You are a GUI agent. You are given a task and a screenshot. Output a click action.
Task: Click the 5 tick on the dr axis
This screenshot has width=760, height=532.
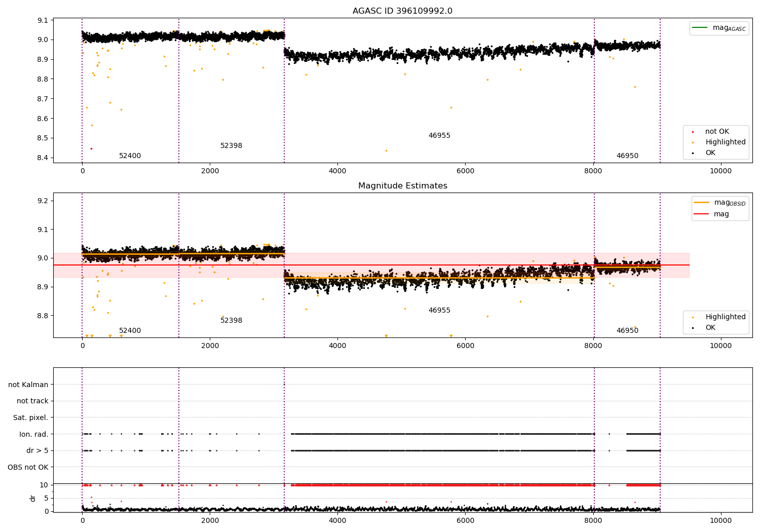(x=46, y=499)
